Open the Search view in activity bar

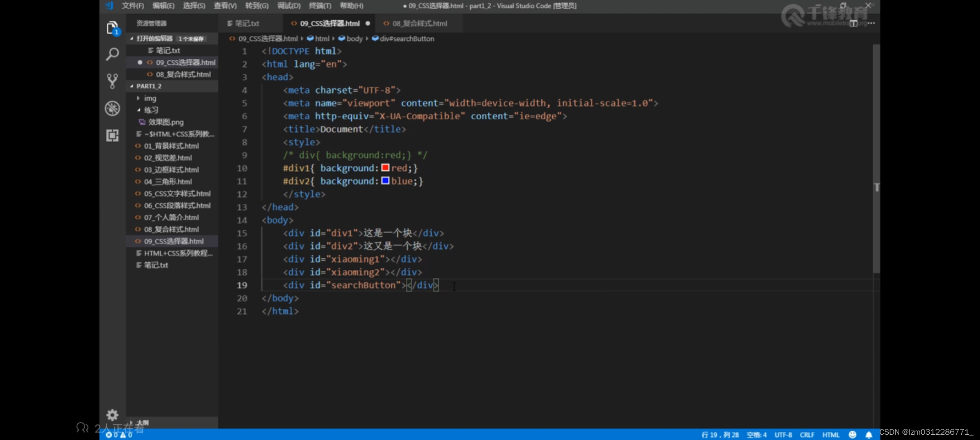tap(113, 54)
